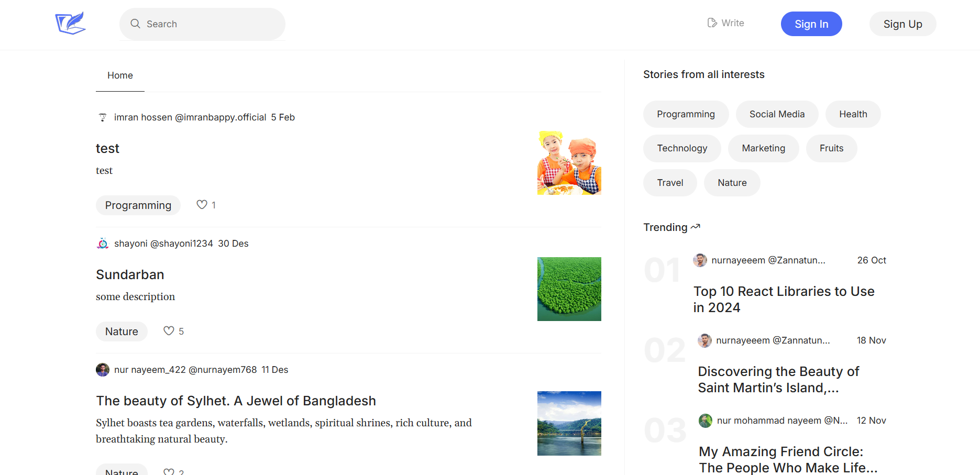Open 'The beauty of Sylhet' article title

(236, 401)
